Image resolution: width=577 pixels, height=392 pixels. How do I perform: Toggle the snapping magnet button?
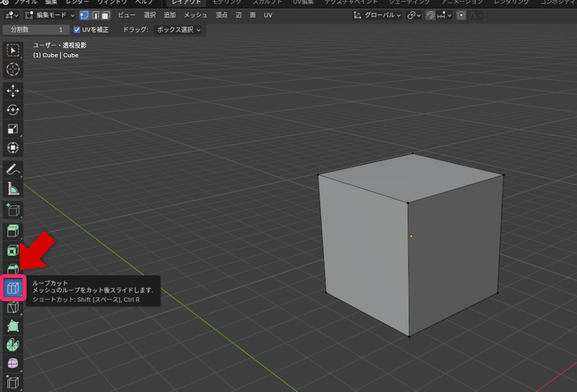(x=430, y=15)
